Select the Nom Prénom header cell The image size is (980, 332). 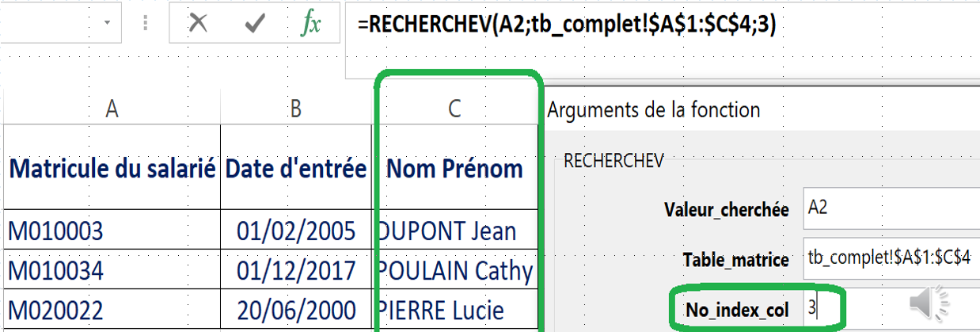coord(455,167)
